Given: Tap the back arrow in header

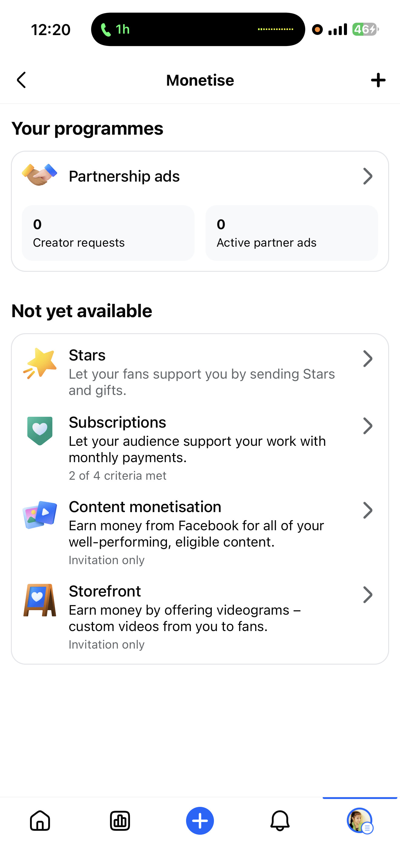Looking at the screenshot, I should tap(22, 80).
